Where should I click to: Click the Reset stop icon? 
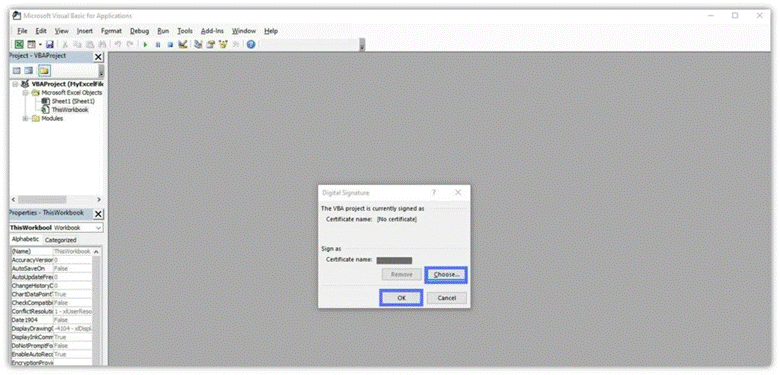170,44
